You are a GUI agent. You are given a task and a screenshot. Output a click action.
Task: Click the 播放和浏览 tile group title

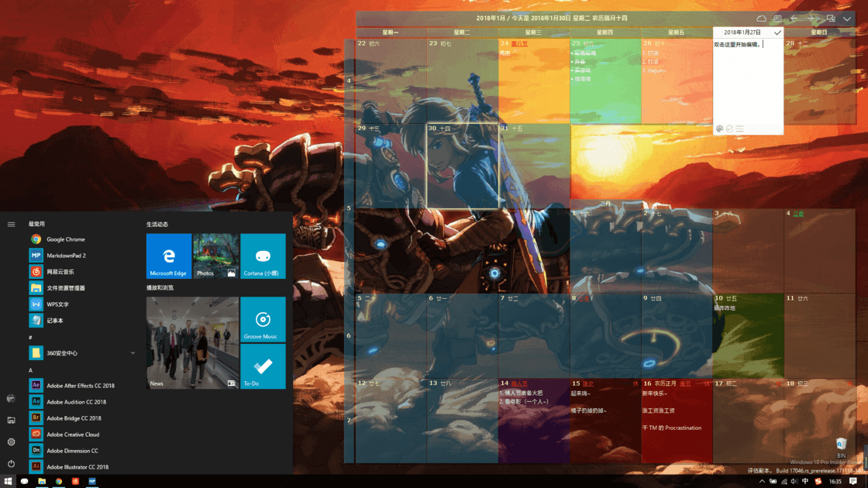click(160, 287)
